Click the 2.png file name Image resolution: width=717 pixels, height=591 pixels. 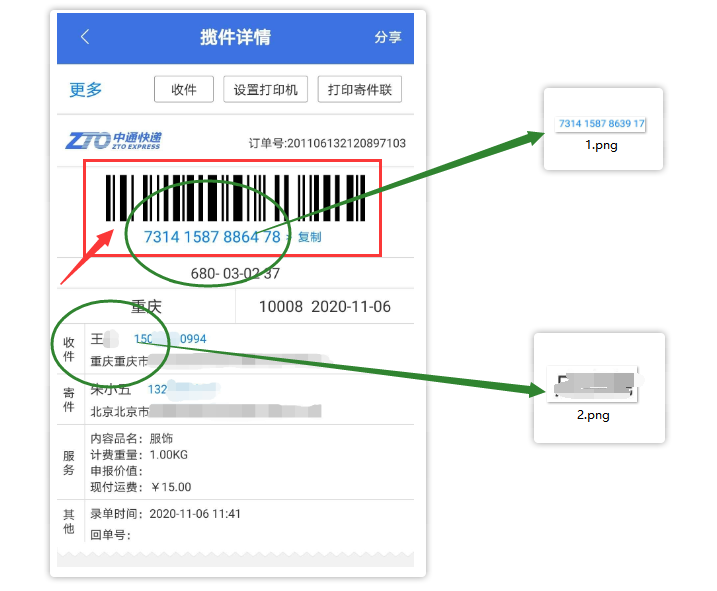pos(593,415)
